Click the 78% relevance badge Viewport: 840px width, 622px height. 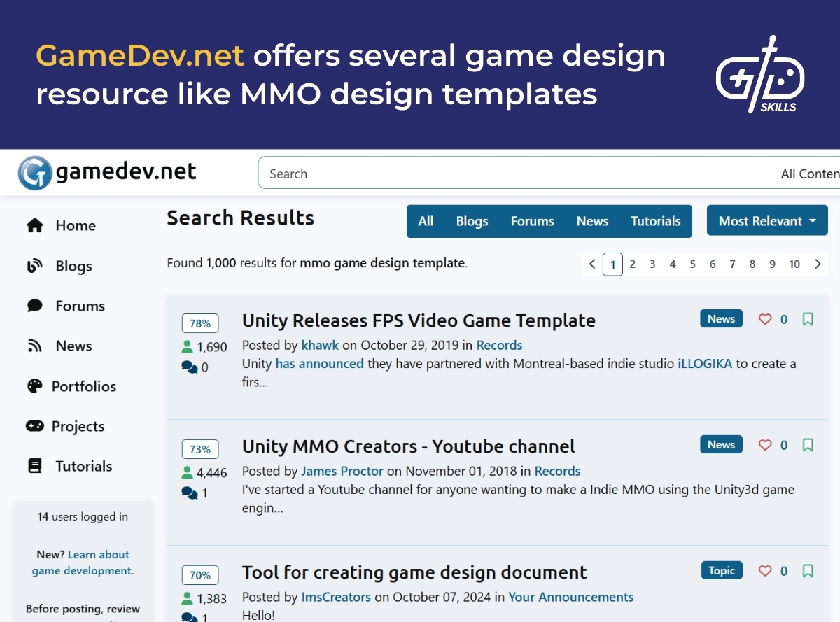coord(200,323)
